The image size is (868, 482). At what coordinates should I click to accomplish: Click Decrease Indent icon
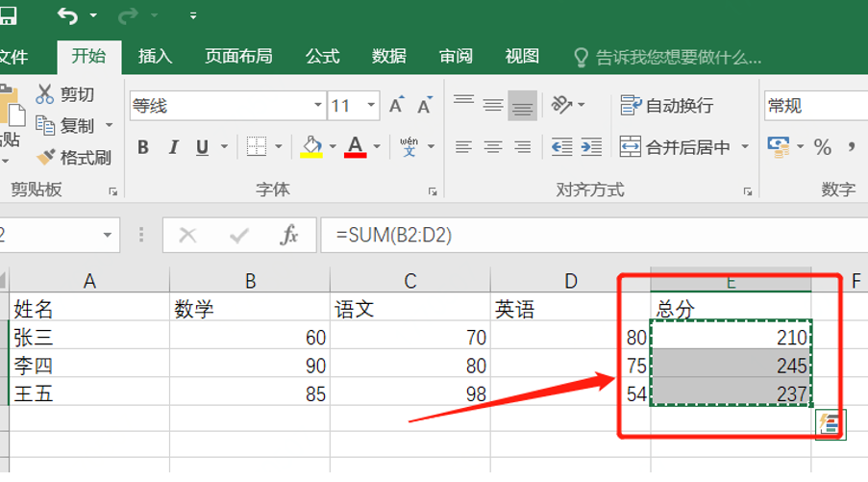point(562,147)
